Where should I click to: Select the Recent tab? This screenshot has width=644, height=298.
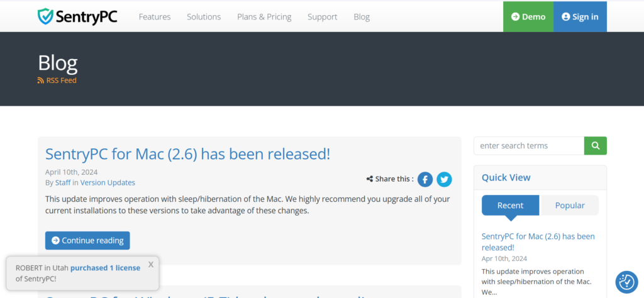click(x=511, y=205)
